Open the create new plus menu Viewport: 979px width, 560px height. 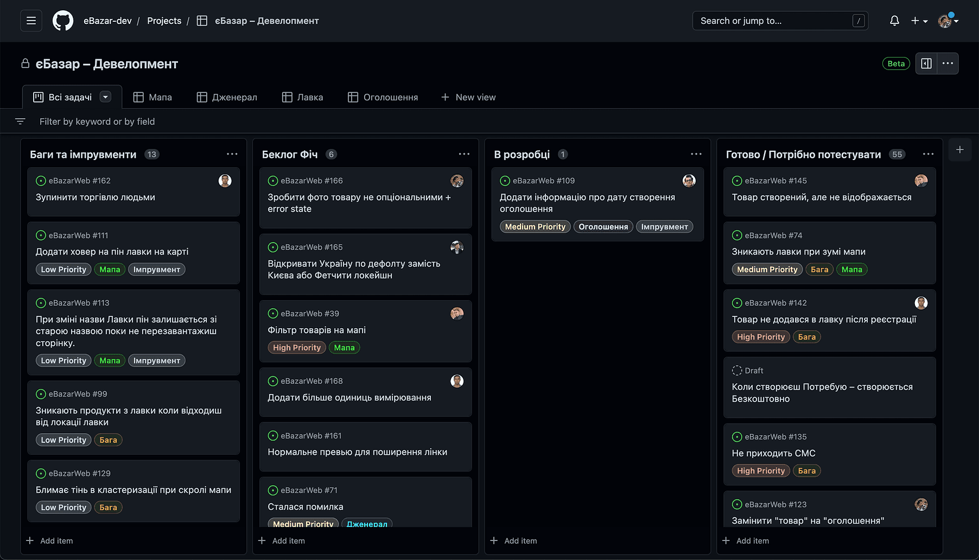tap(919, 21)
